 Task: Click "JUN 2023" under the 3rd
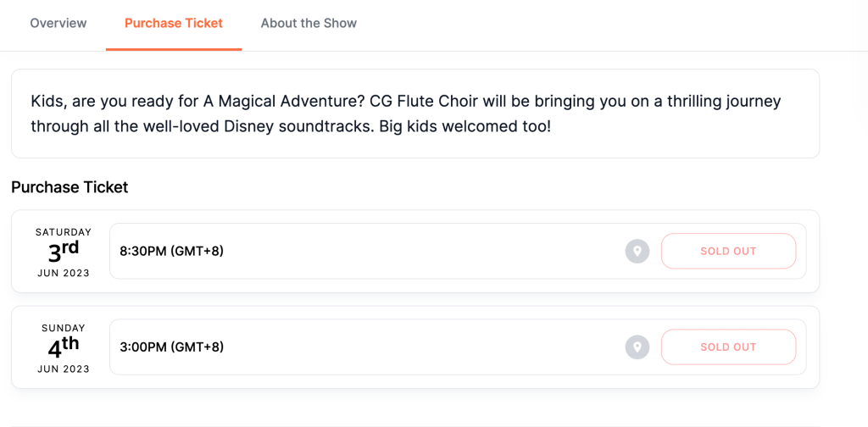[64, 273]
